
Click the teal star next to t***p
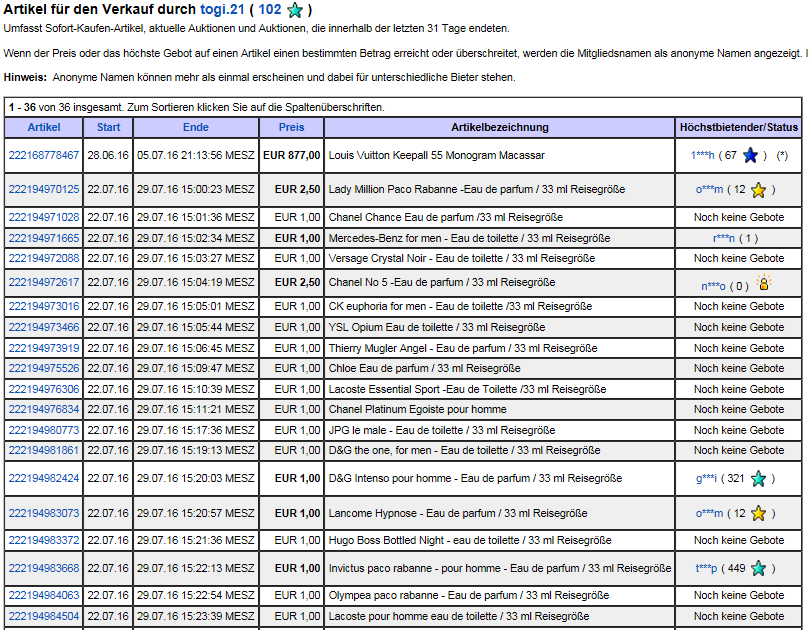click(x=758, y=569)
